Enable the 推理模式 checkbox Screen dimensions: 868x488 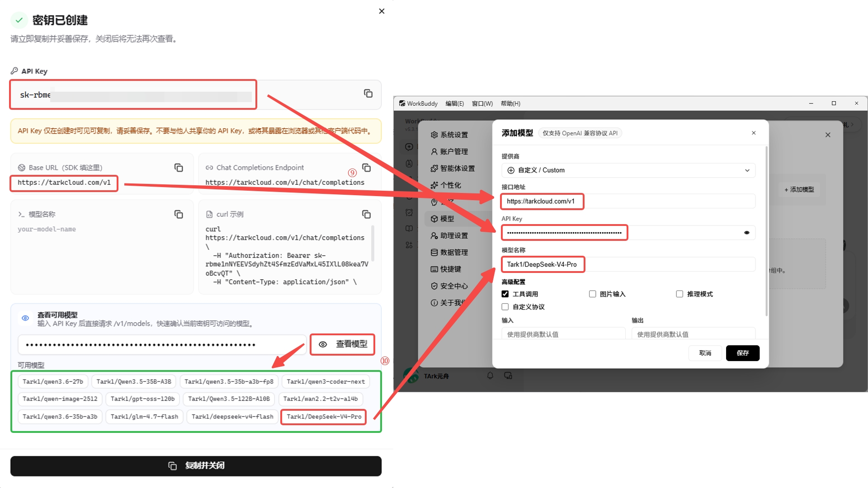click(679, 294)
